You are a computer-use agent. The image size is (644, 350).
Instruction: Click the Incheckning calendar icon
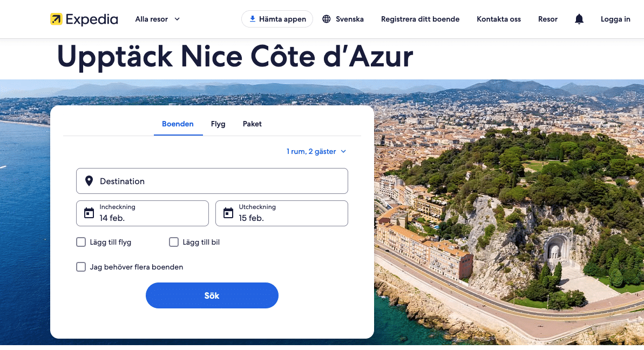pos(89,213)
